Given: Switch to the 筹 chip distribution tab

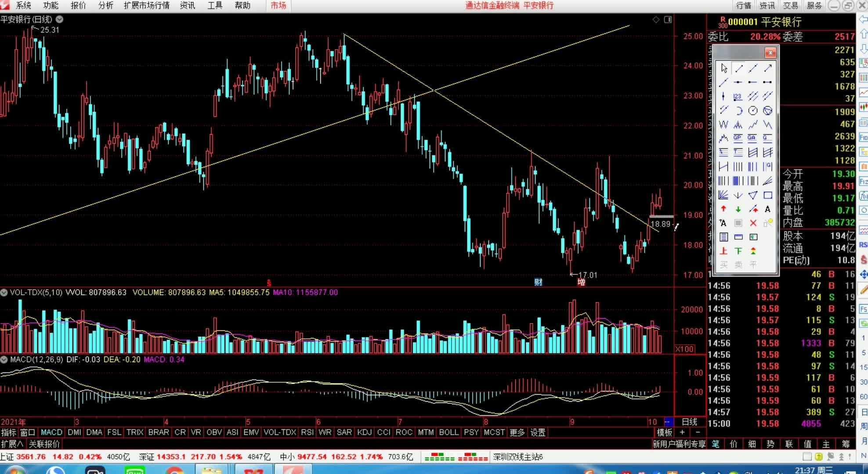Looking at the screenshot, I should [846, 444].
